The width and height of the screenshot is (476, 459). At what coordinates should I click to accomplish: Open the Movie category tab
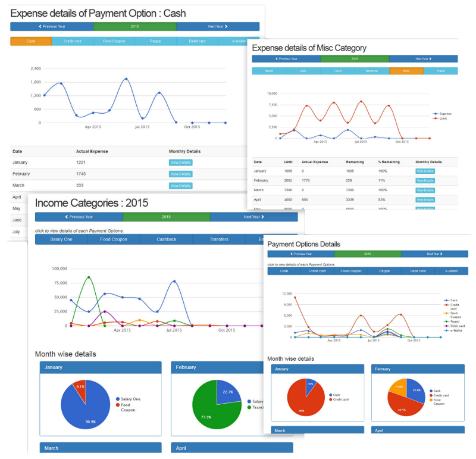tap(269, 71)
